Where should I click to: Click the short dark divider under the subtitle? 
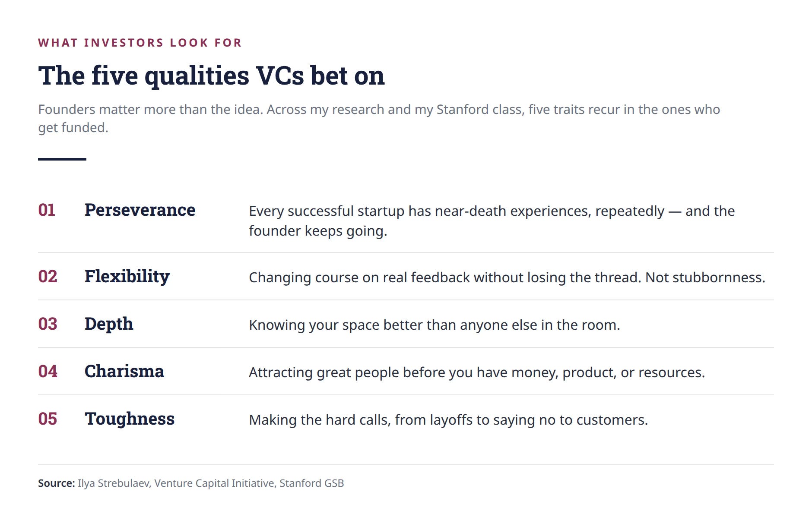[x=62, y=159]
